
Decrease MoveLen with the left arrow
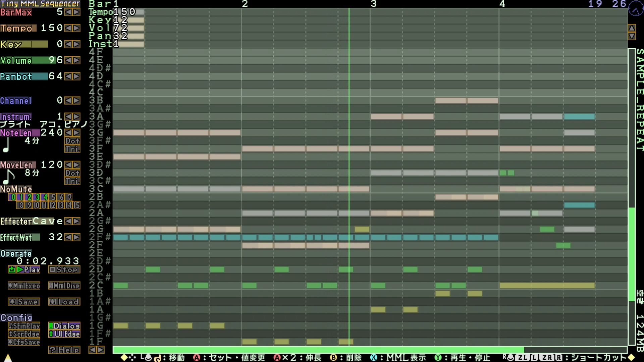(68, 165)
